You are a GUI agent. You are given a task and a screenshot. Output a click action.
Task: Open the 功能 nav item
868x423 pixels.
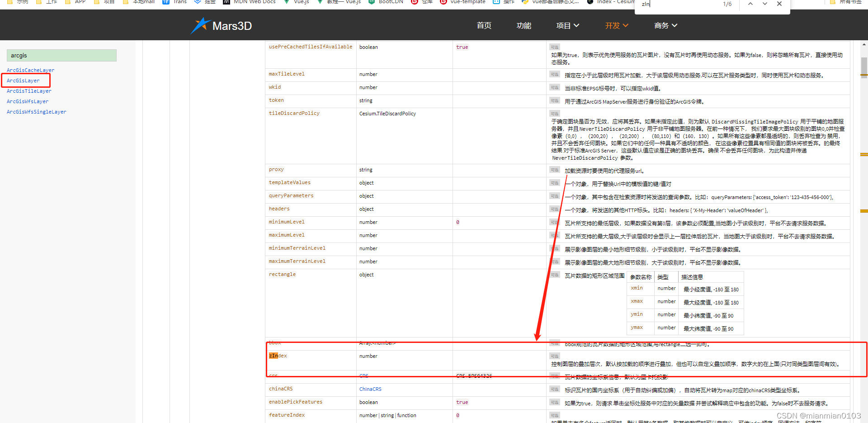[x=524, y=26]
